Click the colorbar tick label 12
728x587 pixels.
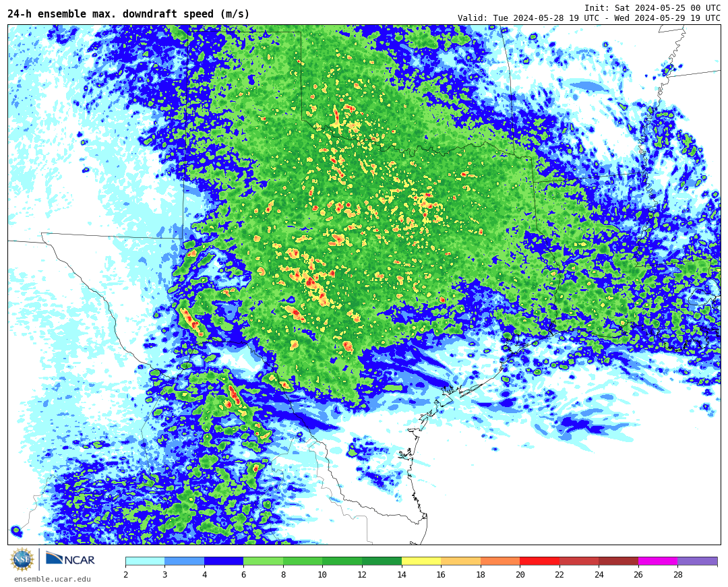[x=362, y=574]
